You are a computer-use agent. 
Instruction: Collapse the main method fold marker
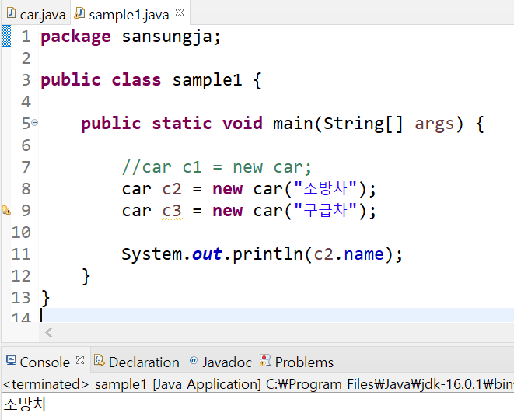(35, 123)
